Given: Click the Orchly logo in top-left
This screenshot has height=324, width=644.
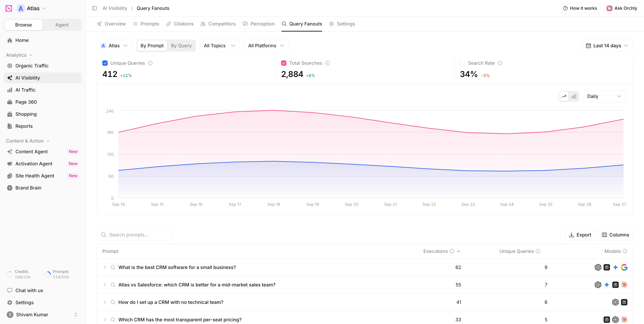Looking at the screenshot, I should tap(9, 8).
